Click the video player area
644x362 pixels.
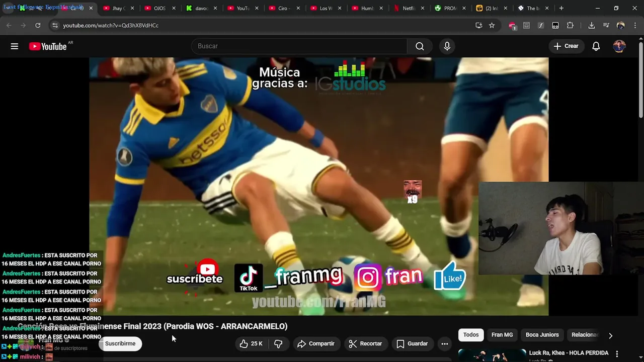(319, 186)
